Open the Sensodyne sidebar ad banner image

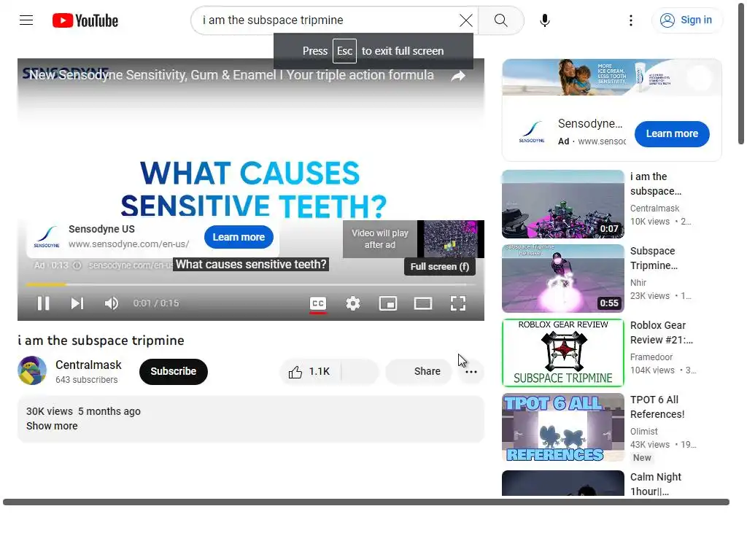[612, 77]
